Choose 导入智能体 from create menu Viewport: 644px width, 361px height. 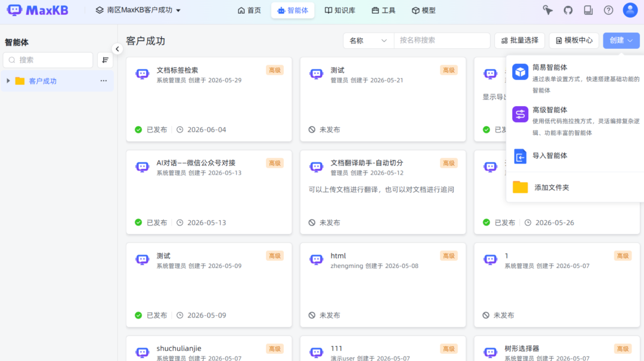click(575, 156)
